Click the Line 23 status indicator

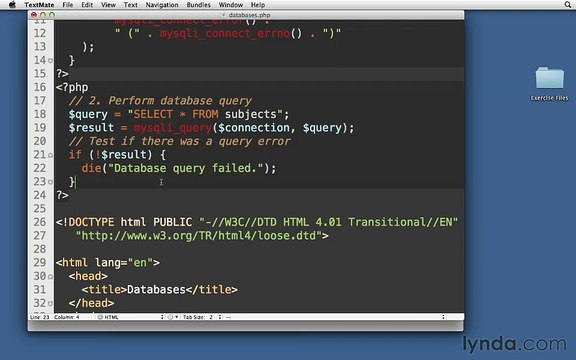[x=39, y=317]
